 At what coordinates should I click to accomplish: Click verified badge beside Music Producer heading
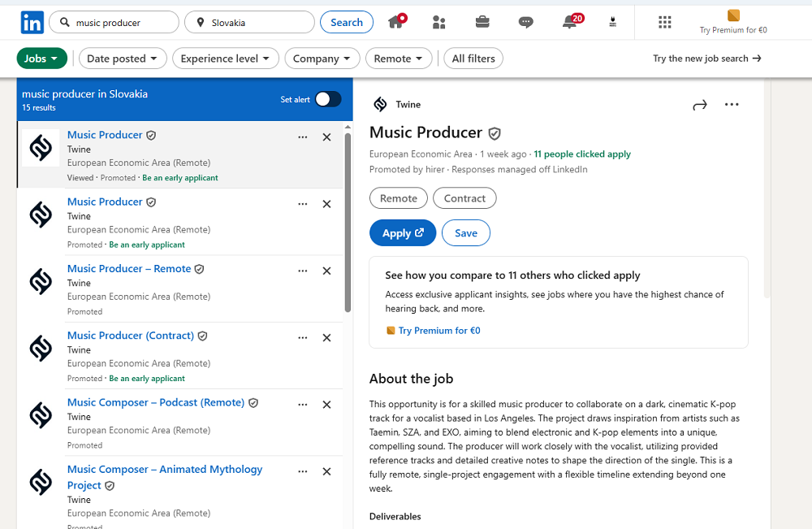point(495,134)
